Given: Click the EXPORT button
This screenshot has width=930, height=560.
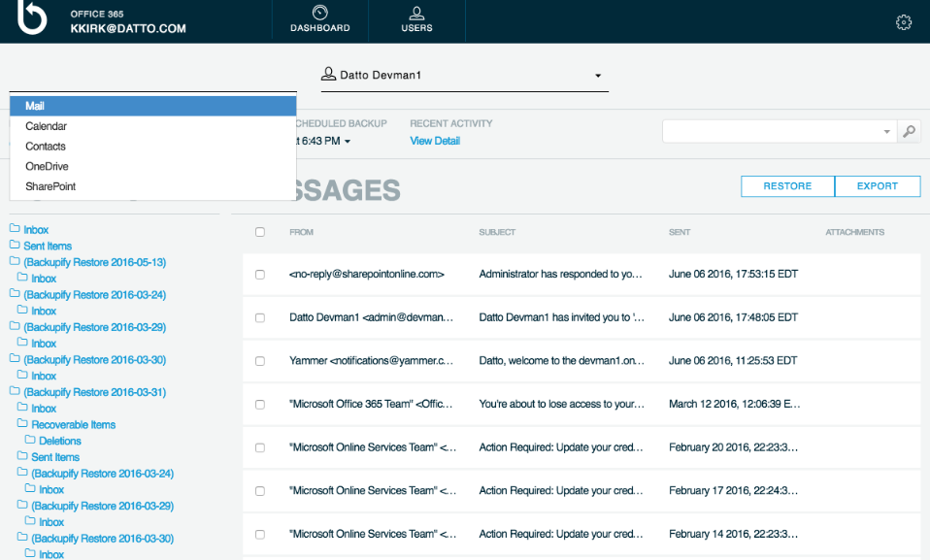Looking at the screenshot, I should (878, 186).
